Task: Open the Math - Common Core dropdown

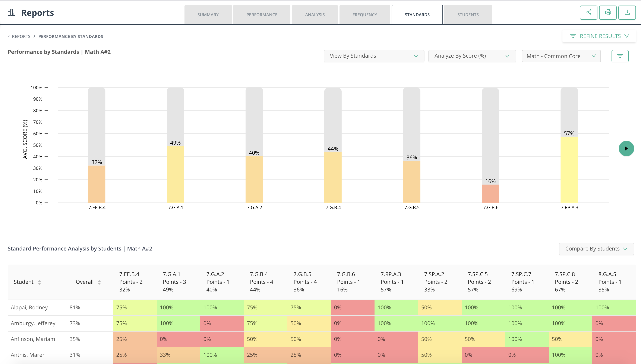Action: 561,56
